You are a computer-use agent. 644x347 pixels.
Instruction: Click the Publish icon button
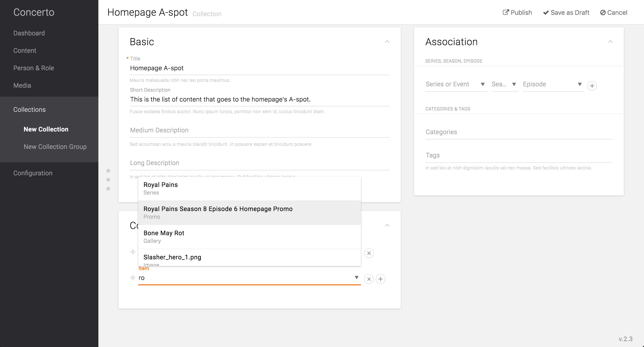point(517,13)
